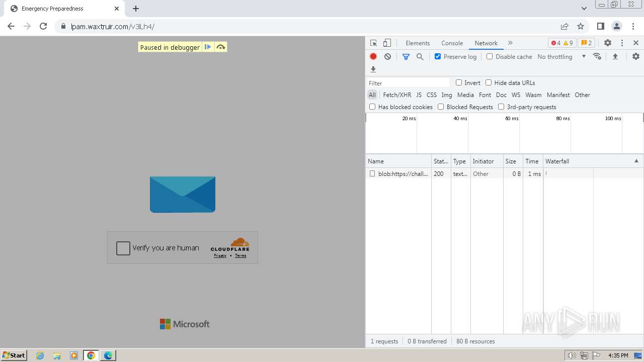Show All request types
Screen dimensions: 644x362
tap(372, 95)
